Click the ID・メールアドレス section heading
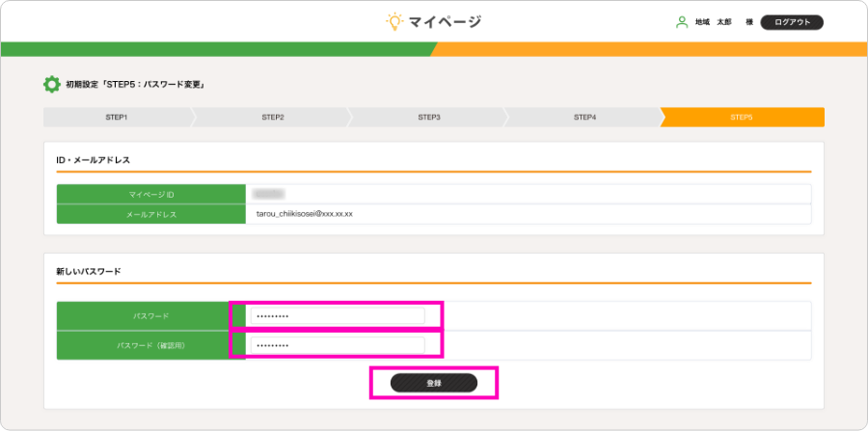 pyautogui.click(x=94, y=160)
